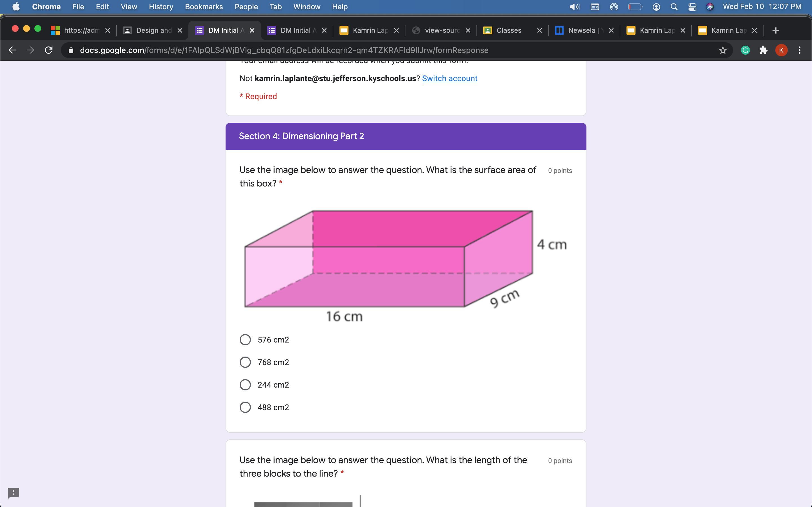Screen dimensions: 812x507
Task: Open the Chrome extensions puzzle icon
Action: click(763, 50)
